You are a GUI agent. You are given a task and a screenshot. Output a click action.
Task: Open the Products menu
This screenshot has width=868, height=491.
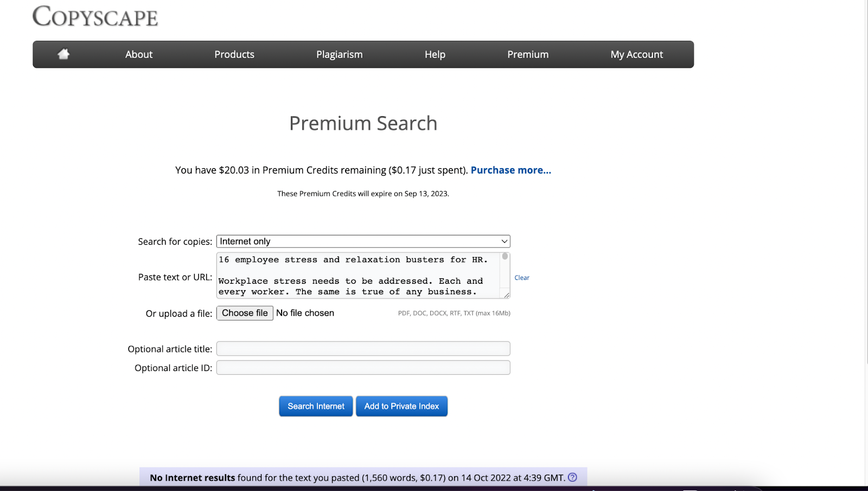coord(234,54)
